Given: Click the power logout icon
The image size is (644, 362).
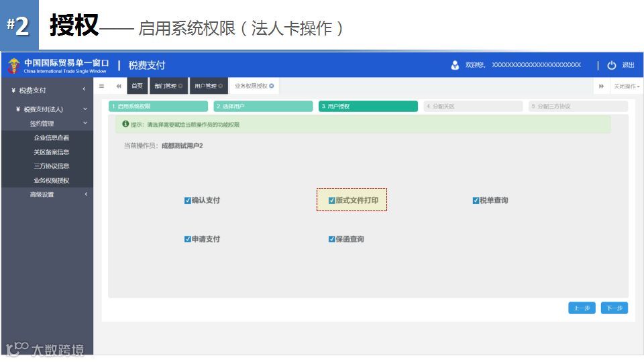Looking at the screenshot, I should [612, 65].
